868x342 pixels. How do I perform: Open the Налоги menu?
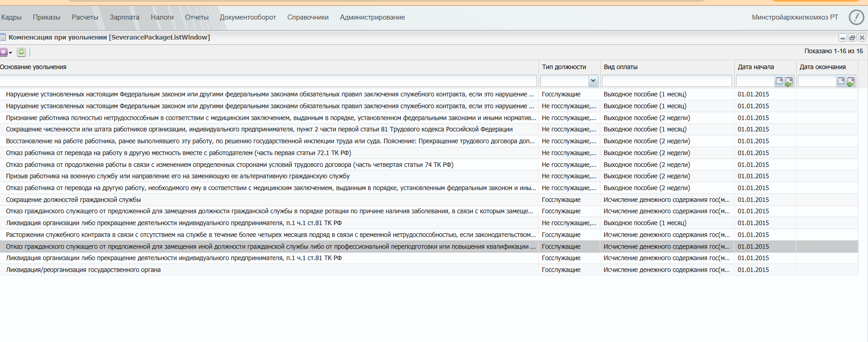pos(162,17)
